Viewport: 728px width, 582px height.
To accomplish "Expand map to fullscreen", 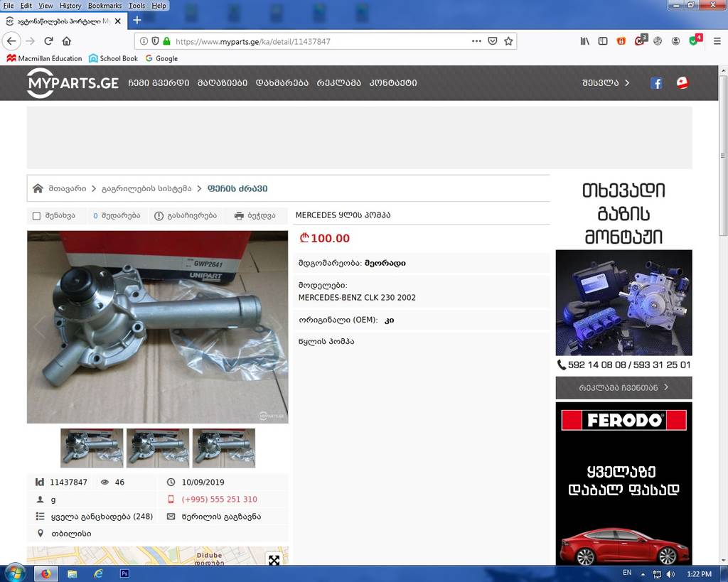I will click(x=274, y=560).
